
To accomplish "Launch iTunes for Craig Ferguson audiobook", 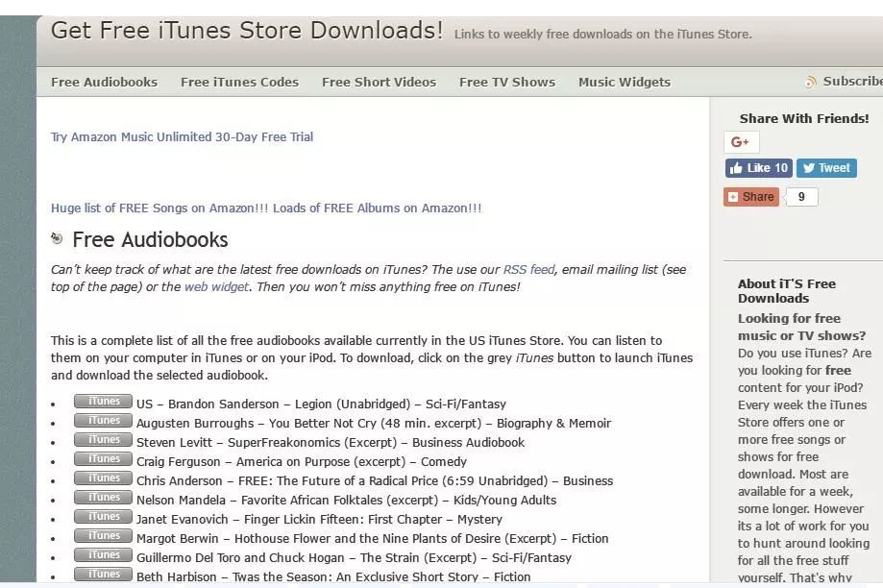I will pos(103,458).
